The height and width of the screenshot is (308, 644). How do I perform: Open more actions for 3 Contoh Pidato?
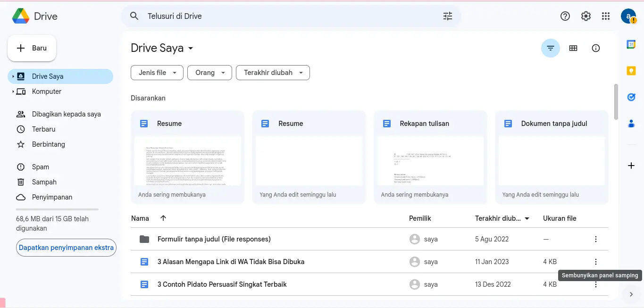click(595, 284)
